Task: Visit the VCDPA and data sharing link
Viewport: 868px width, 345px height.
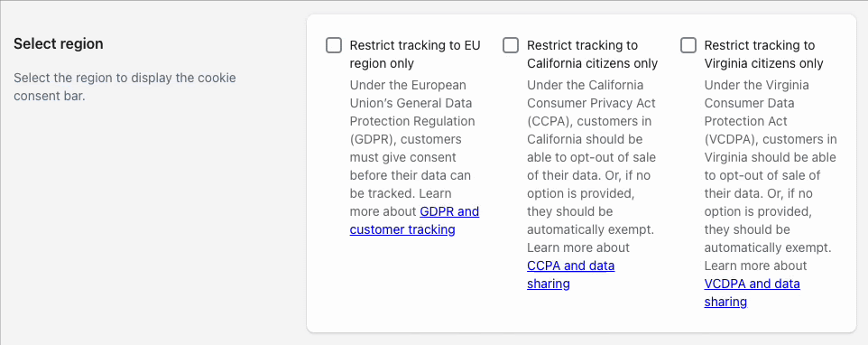Action: click(752, 293)
